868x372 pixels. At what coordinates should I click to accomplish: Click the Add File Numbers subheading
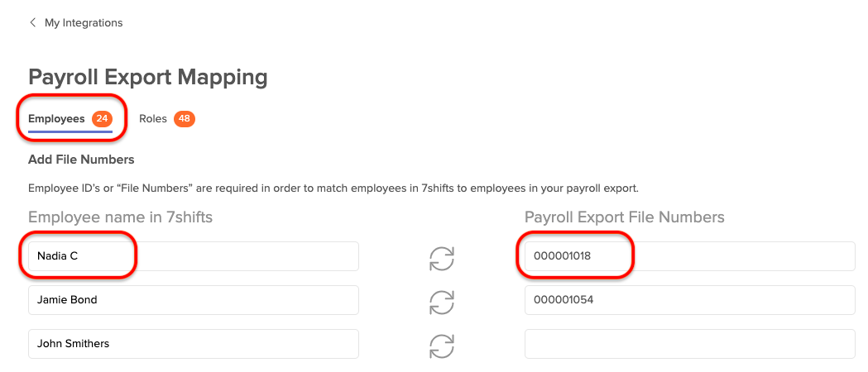click(81, 160)
